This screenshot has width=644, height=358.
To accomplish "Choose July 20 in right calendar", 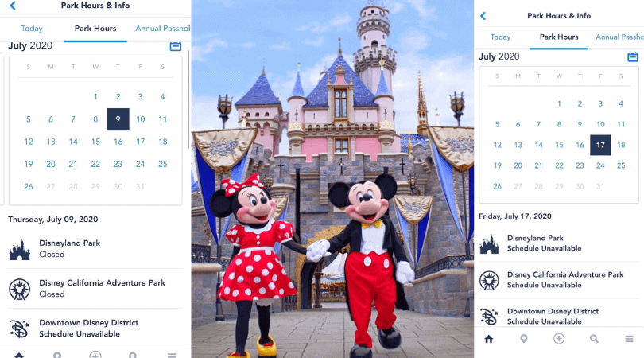I will click(518, 165).
